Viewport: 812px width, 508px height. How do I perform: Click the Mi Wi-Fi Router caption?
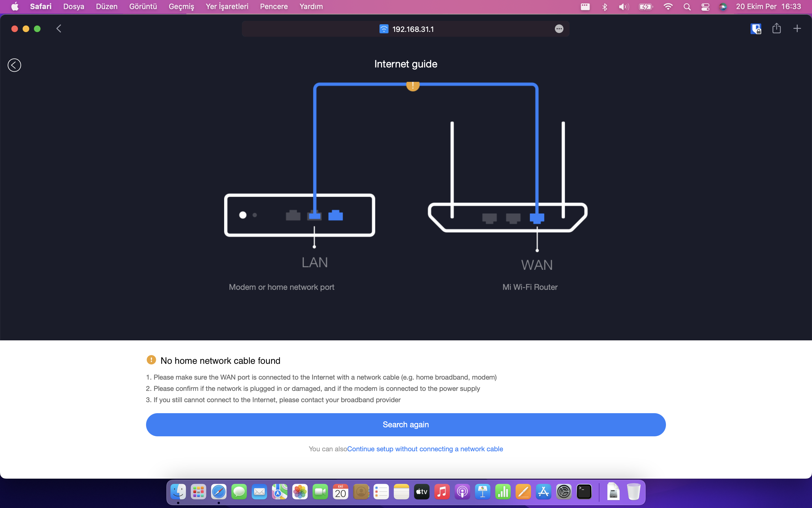pos(530,287)
